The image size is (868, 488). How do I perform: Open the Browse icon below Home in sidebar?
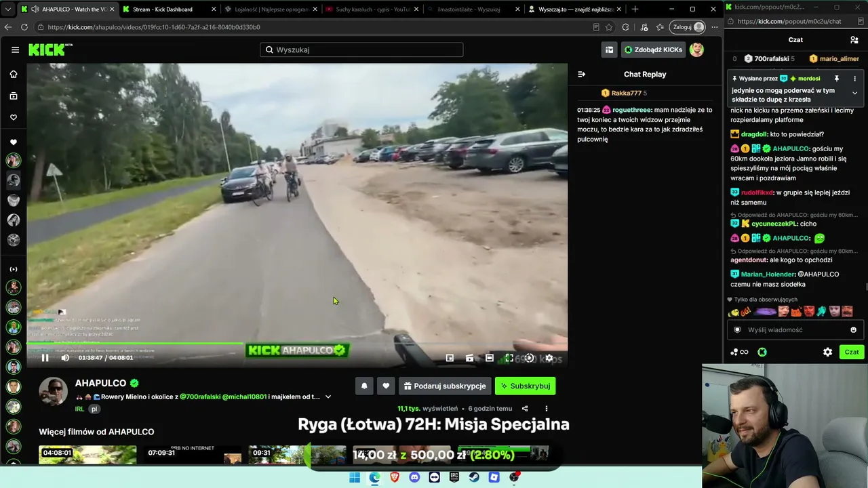point(14,96)
